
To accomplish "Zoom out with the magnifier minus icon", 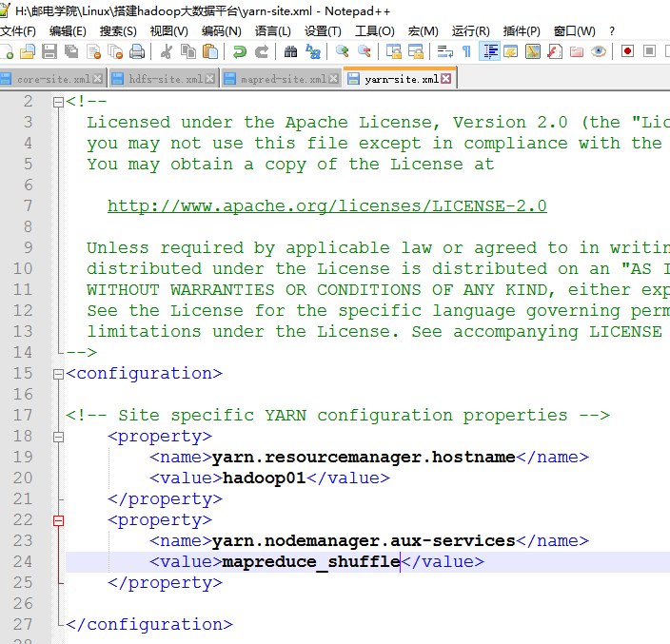I will pos(365,51).
